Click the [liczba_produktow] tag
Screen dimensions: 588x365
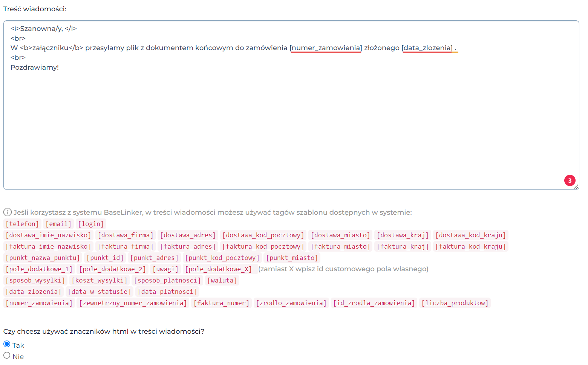[455, 303]
